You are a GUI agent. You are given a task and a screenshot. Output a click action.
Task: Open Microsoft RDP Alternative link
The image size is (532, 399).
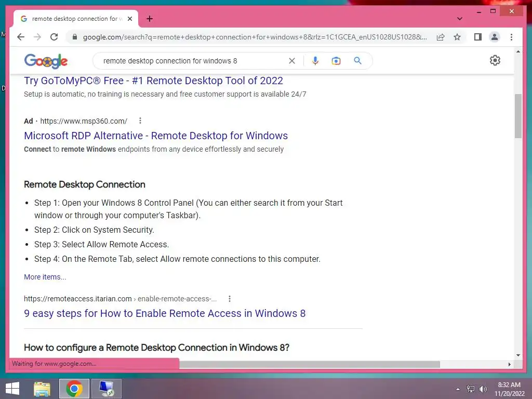pyautogui.click(x=156, y=136)
